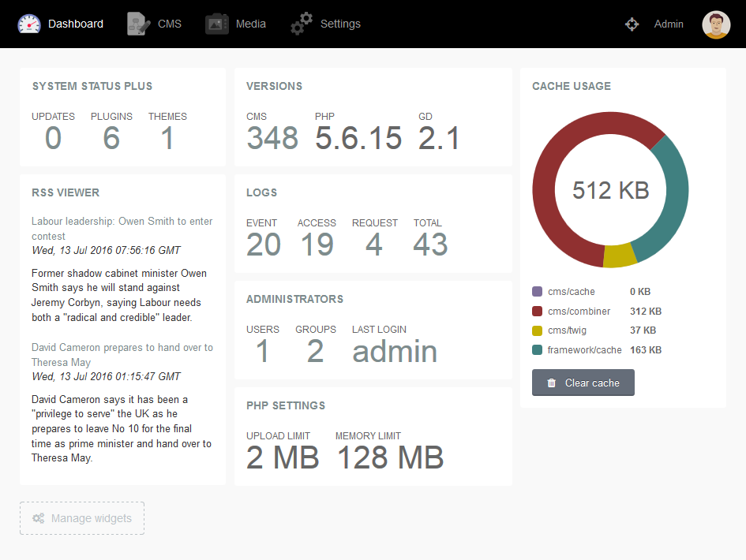Click the gears icon in Manage widgets

point(39,518)
